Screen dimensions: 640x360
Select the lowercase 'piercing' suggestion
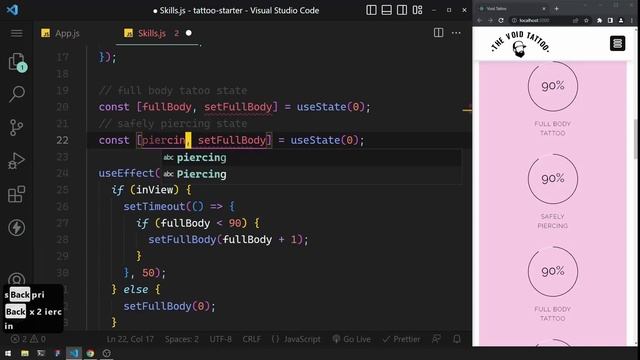point(312,158)
